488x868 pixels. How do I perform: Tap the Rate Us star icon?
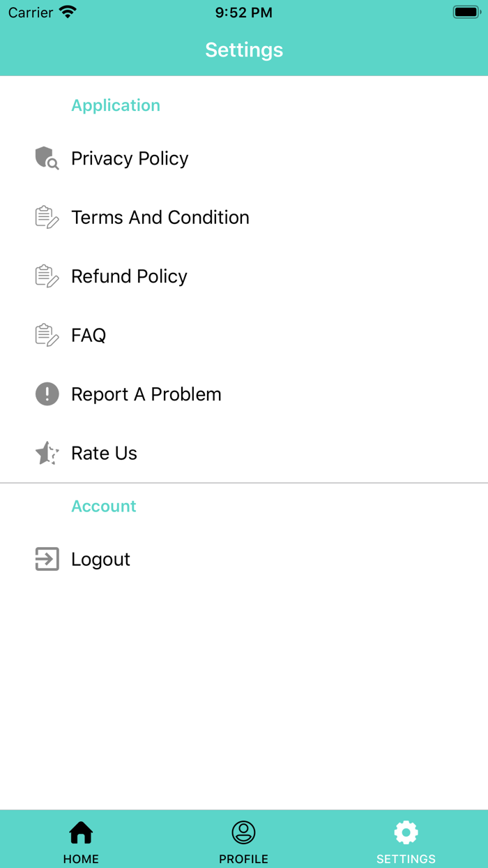(x=47, y=454)
